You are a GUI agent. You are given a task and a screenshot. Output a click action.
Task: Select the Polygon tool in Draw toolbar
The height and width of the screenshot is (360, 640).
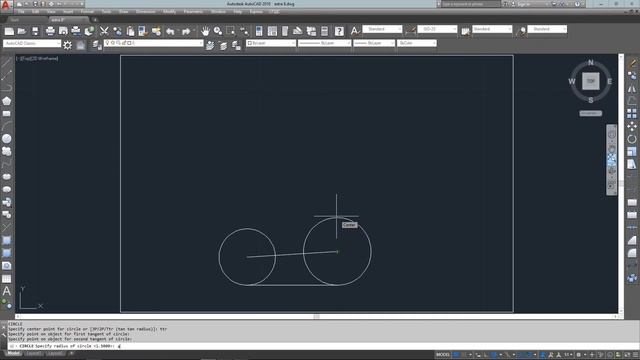[x=7, y=101]
